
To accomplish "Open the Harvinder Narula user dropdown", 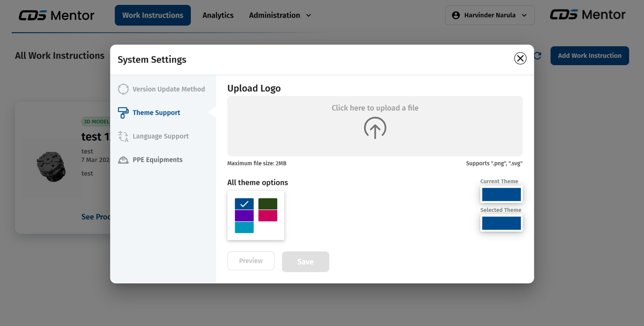I will [490, 15].
